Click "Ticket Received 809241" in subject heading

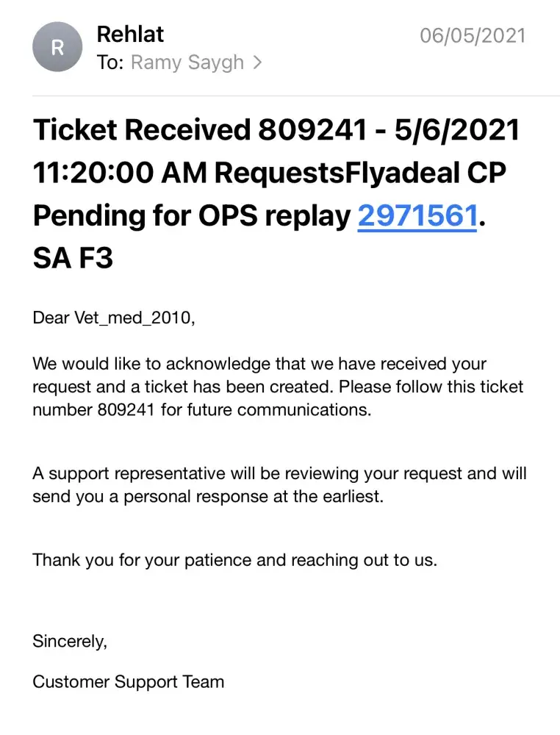199,131
